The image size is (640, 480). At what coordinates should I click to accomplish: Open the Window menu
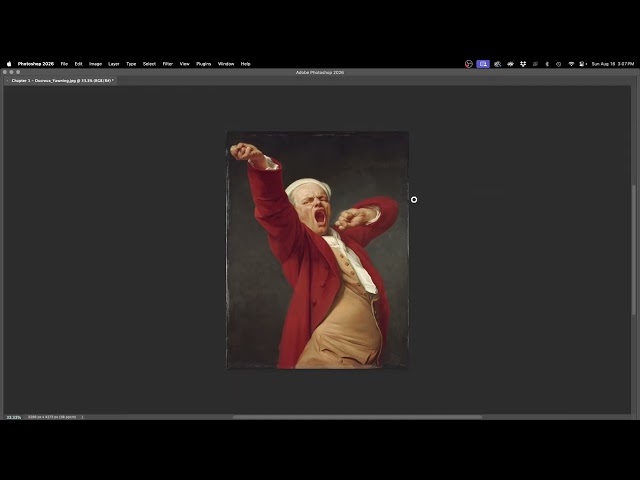226,64
